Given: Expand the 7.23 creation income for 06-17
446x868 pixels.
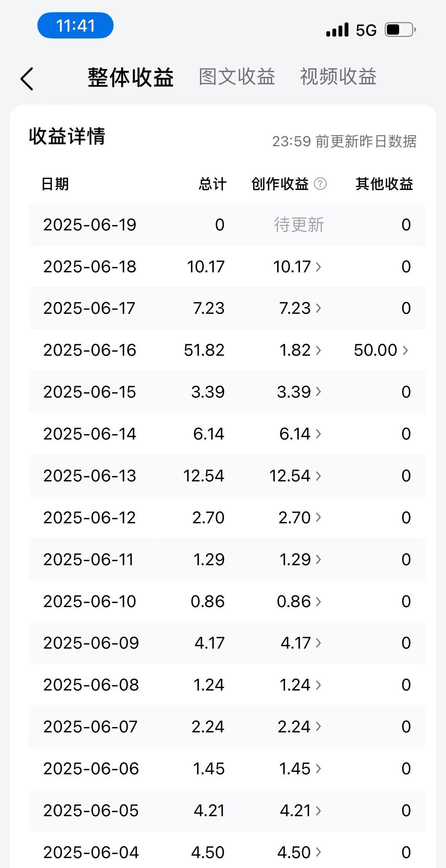Looking at the screenshot, I should (300, 308).
